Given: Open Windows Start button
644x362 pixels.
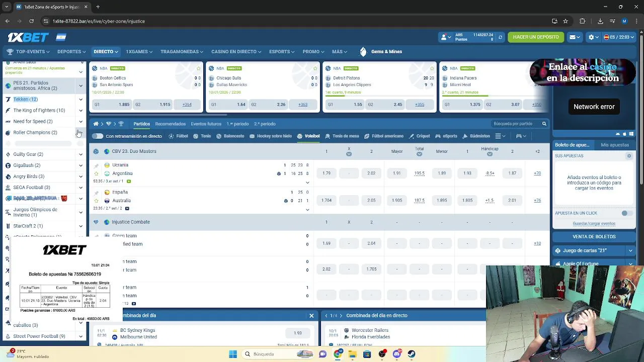Looking at the screenshot, I should coord(232,354).
